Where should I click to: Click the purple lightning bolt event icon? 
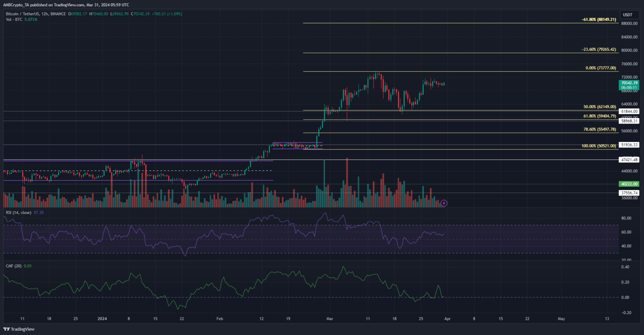coord(444,203)
